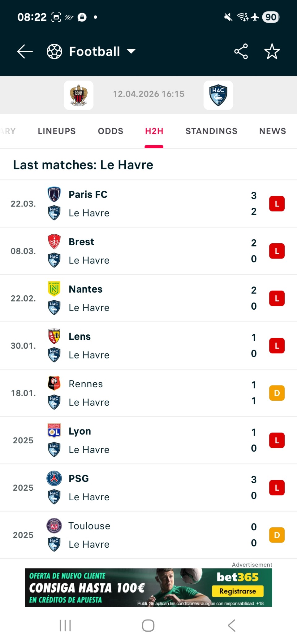The width and height of the screenshot is (297, 644).
Task: Share this match via share icon
Action: (241, 51)
